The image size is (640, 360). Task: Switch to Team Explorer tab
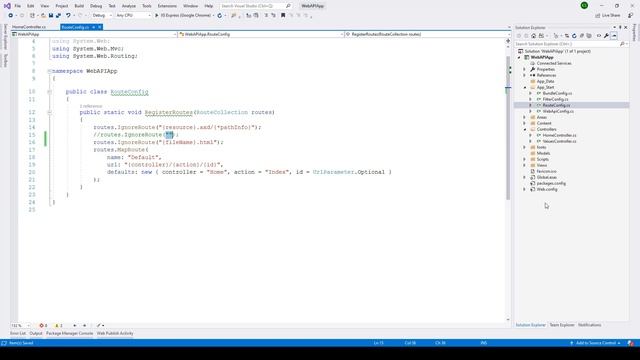pyautogui.click(x=562, y=325)
